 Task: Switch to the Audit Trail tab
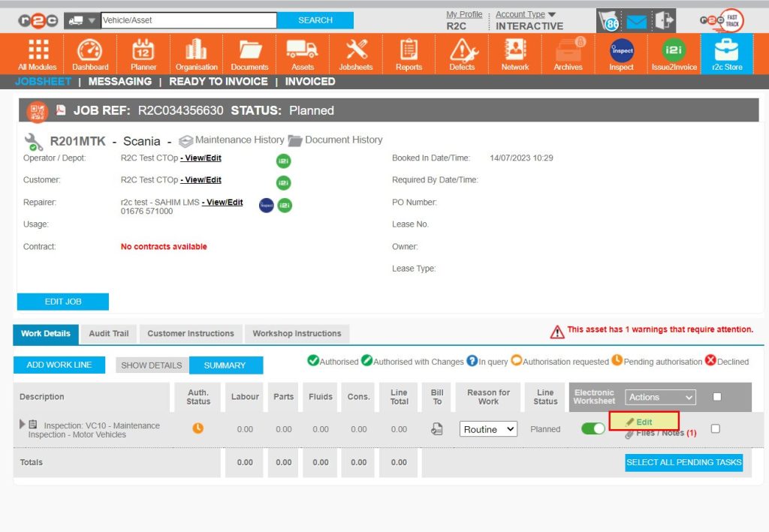109,333
